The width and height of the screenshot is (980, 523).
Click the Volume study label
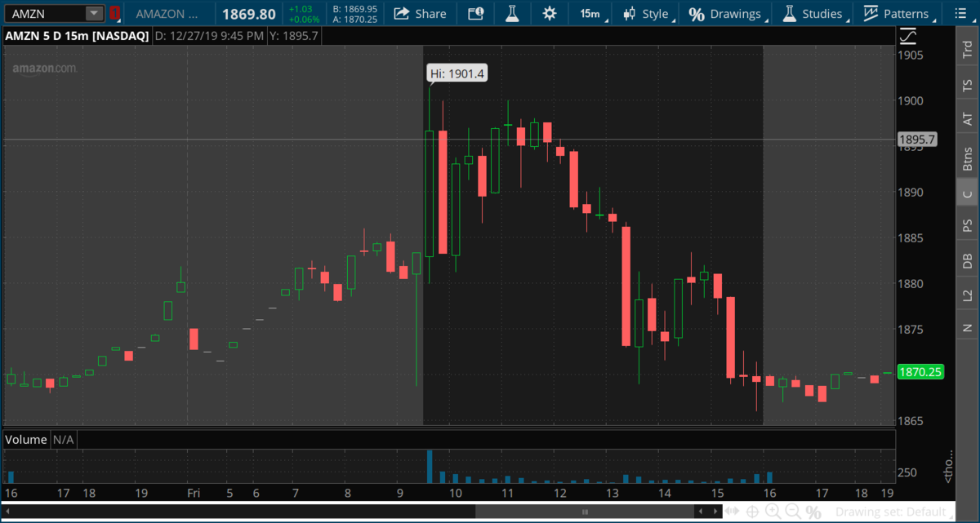[26, 440]
